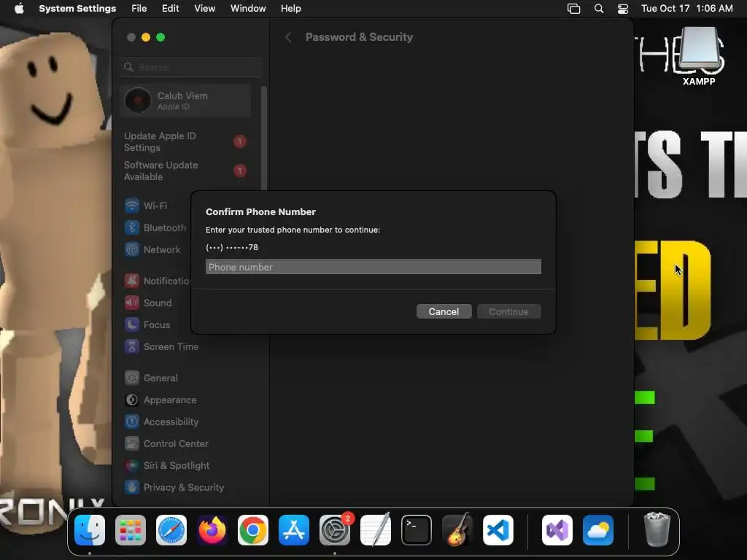Open the System Settings menu
The height and width of the screenshot is (560, 747).
[77, 9]
